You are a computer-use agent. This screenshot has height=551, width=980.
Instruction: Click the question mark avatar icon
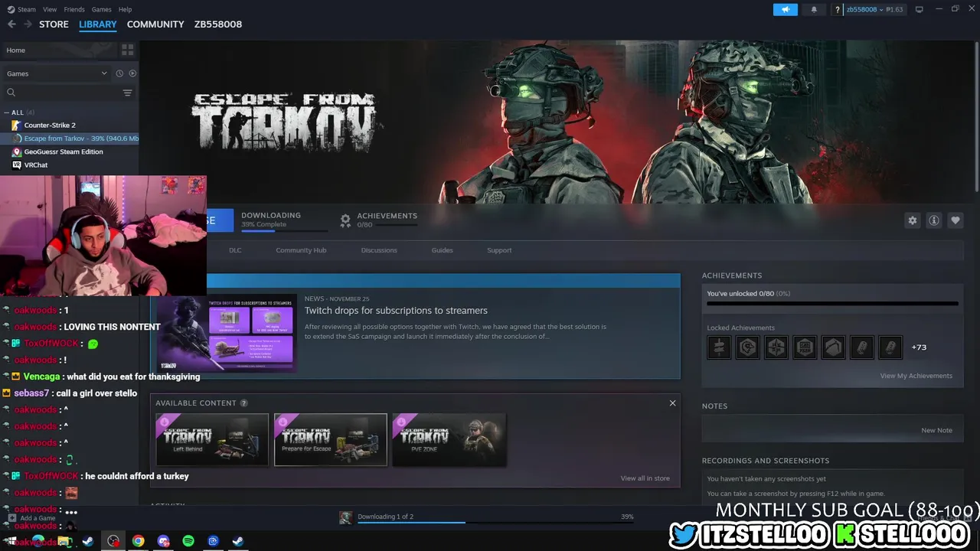(x=838, y=9)
